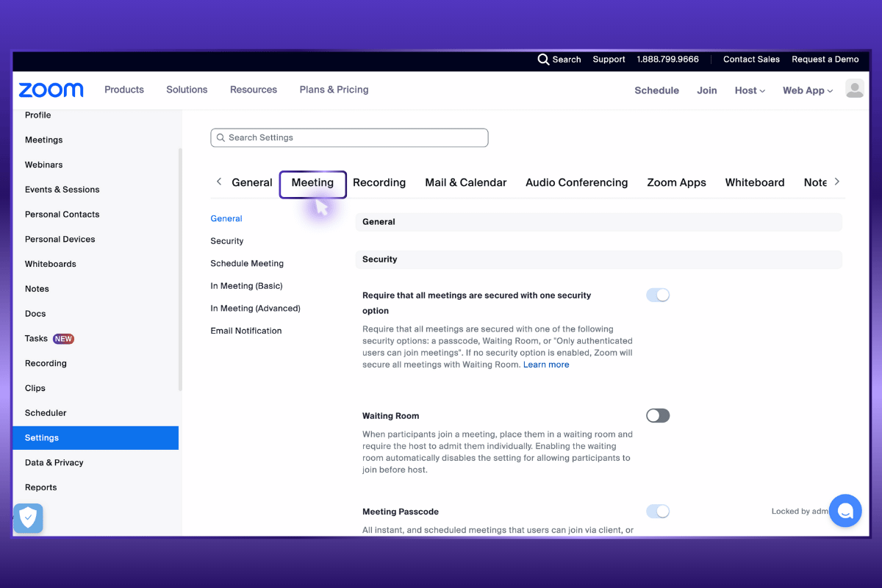Click the Join link
Screen dimensions: 882x588
tap(707, 90)
